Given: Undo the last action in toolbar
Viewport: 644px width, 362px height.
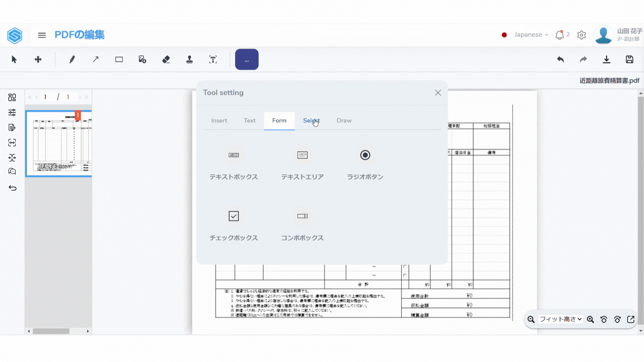Looking at the screenshot, I should click(560, 60).
